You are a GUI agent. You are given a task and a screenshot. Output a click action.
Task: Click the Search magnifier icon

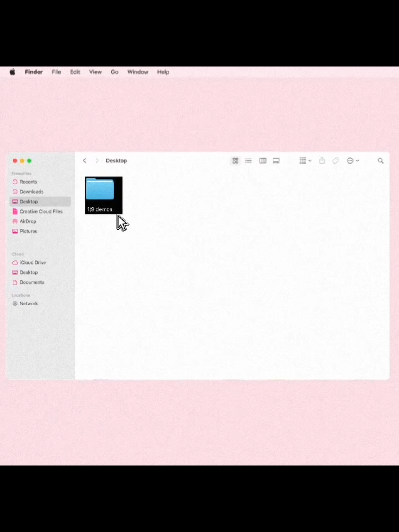coord(380,161)
